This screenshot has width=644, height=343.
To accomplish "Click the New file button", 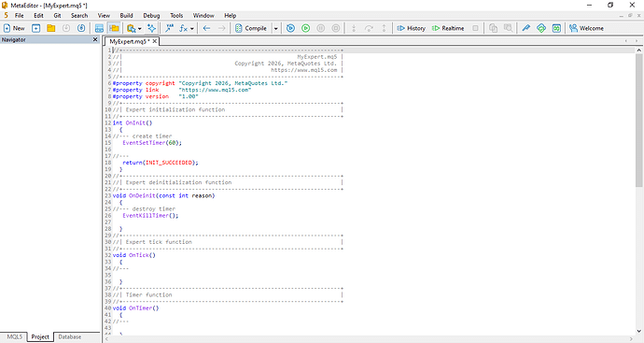I will pyautogui.click(x=14, y=28).
